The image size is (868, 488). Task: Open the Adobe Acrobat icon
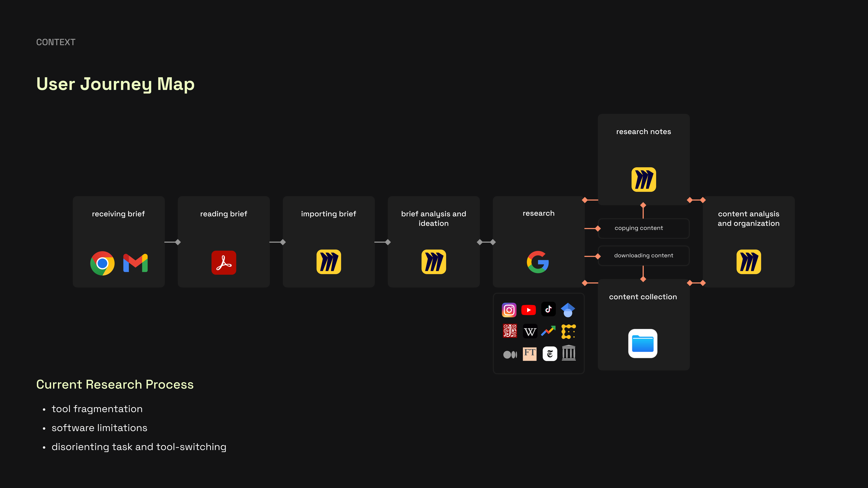224,262
